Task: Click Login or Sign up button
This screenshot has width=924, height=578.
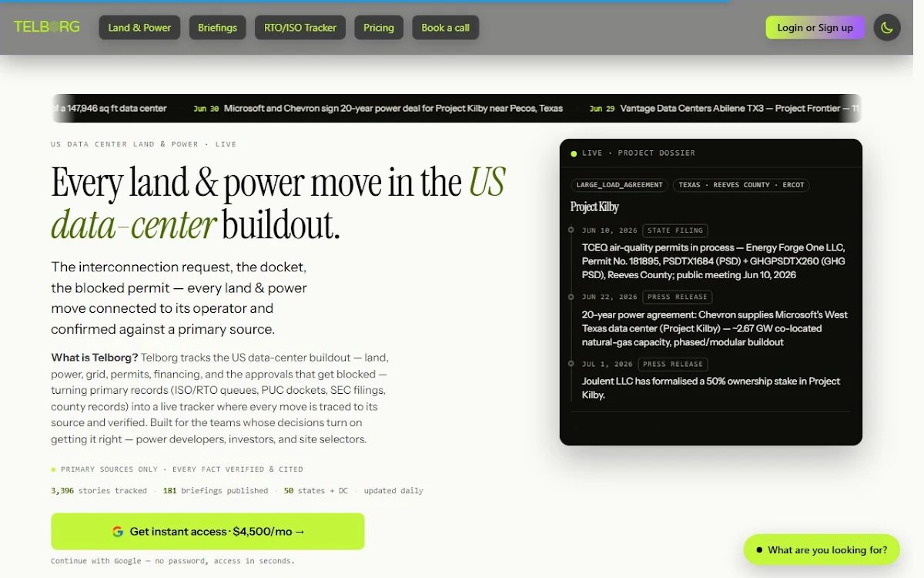Action: pyautogui.click(x=815, y=28)
